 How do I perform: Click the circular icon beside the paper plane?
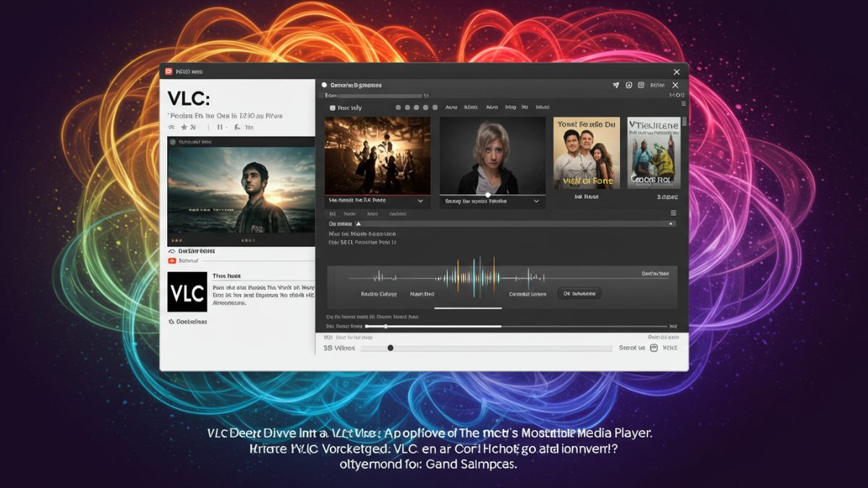pos(628,85)
